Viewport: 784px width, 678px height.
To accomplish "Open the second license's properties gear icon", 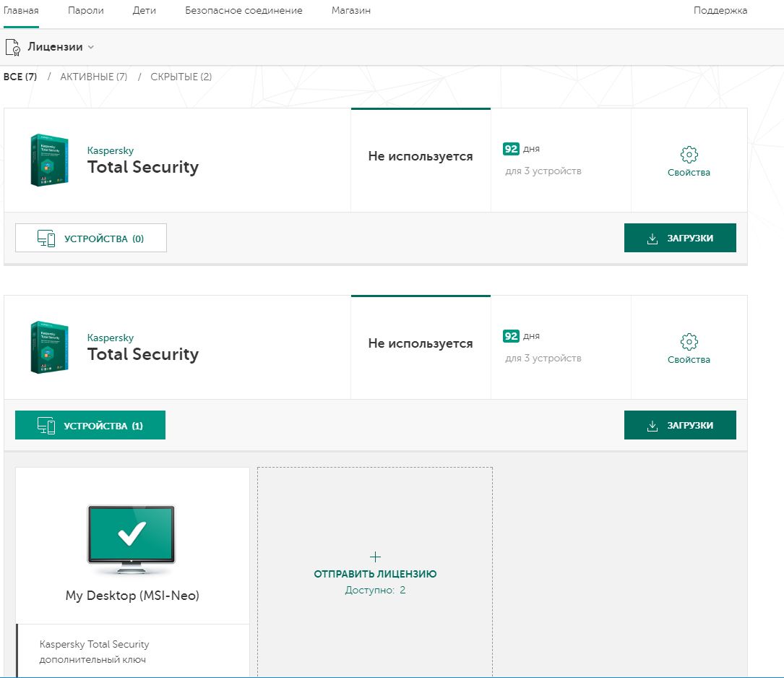I will pyautogui.click(x=689, y=341).
